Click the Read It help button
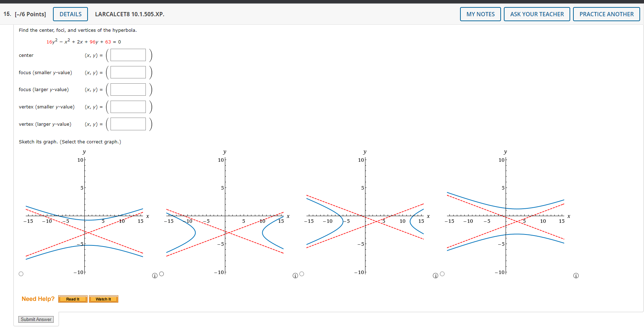The image size is (644, 327). tap(73, 299)
